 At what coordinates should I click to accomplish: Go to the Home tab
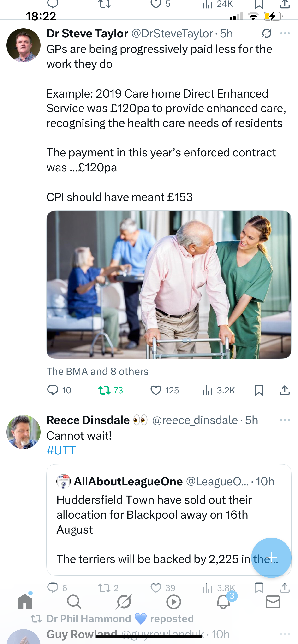tap(25, 602)
